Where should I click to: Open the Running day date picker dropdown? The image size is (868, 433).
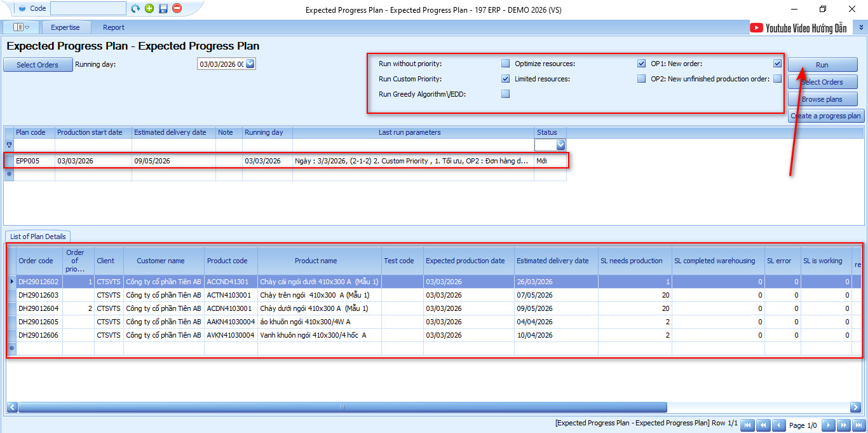[x=250, y=64]
